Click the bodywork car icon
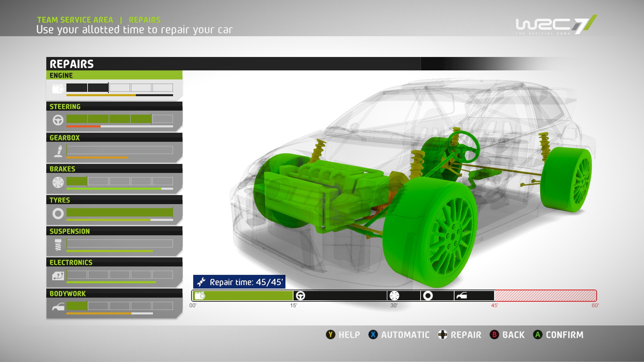Image resolution: width=644 pixels, height=362 pixels. pyautogui.click(x=58, y=307)
